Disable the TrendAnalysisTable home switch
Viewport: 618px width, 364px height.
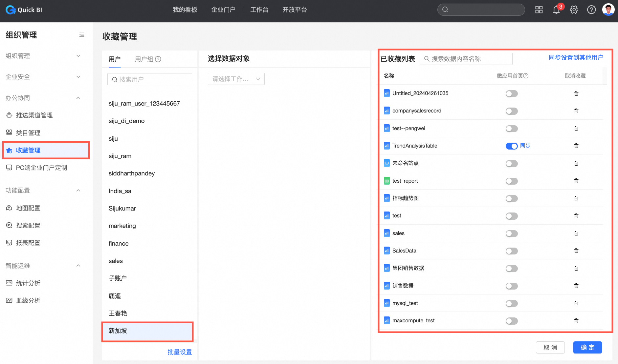pyautogui.click(x=512, y=146)
